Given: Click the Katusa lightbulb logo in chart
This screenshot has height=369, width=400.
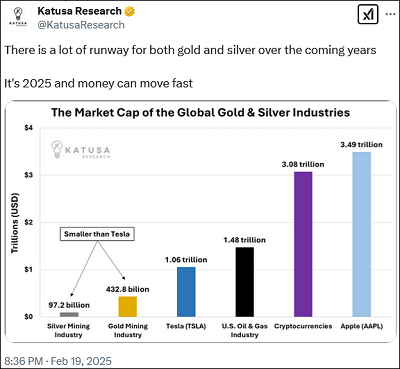Looking at the screenshot, I should coord(57,149).
